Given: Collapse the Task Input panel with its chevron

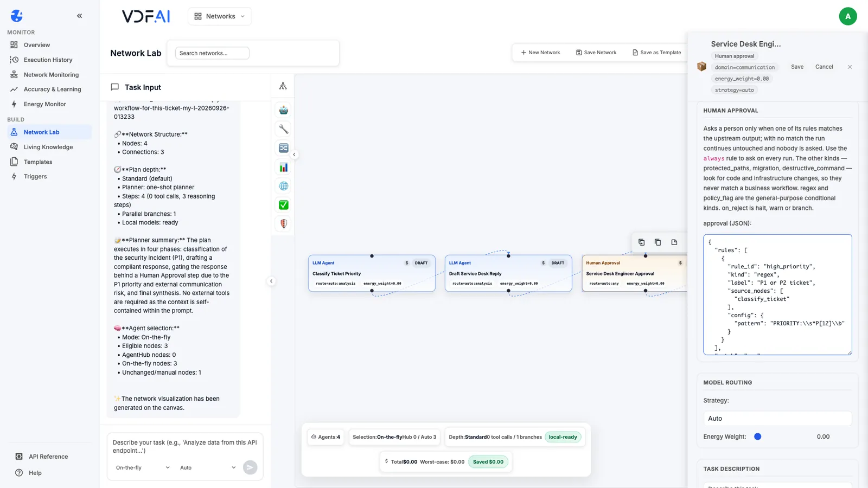Looking at the screenshot, I should pyautogui.click(x=271, y=281).
